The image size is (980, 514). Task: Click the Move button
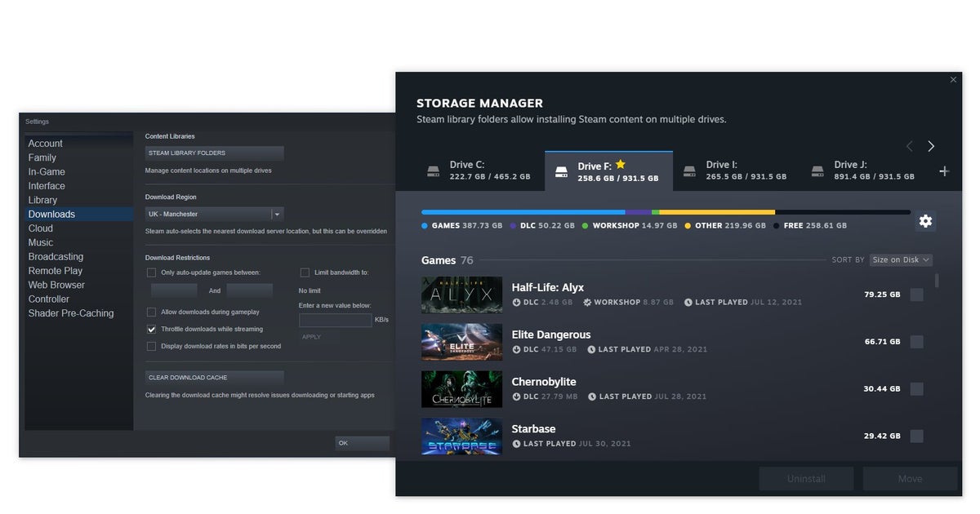[x=910, y=479]
